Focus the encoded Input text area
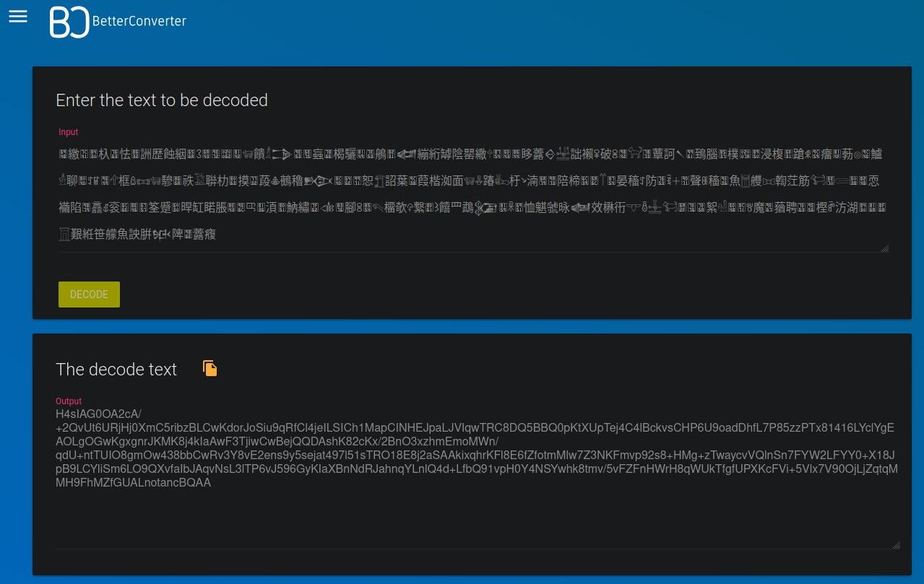 point(470,194)
